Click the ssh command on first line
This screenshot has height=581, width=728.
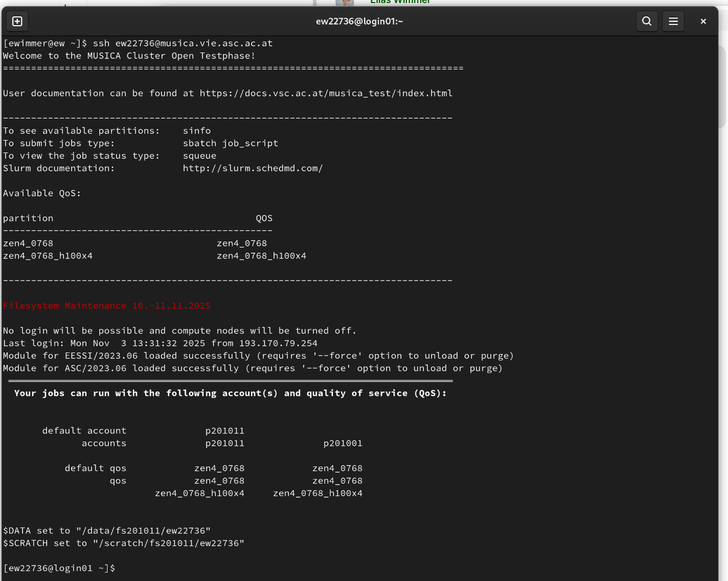click(182, 43)
